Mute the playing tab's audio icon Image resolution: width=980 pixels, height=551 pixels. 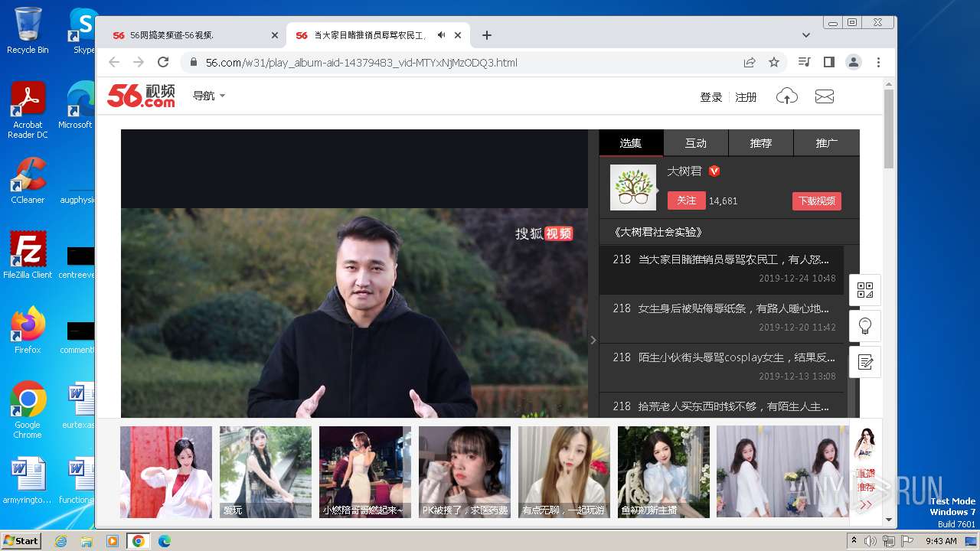pyautogui.click(x=441, y=35)
